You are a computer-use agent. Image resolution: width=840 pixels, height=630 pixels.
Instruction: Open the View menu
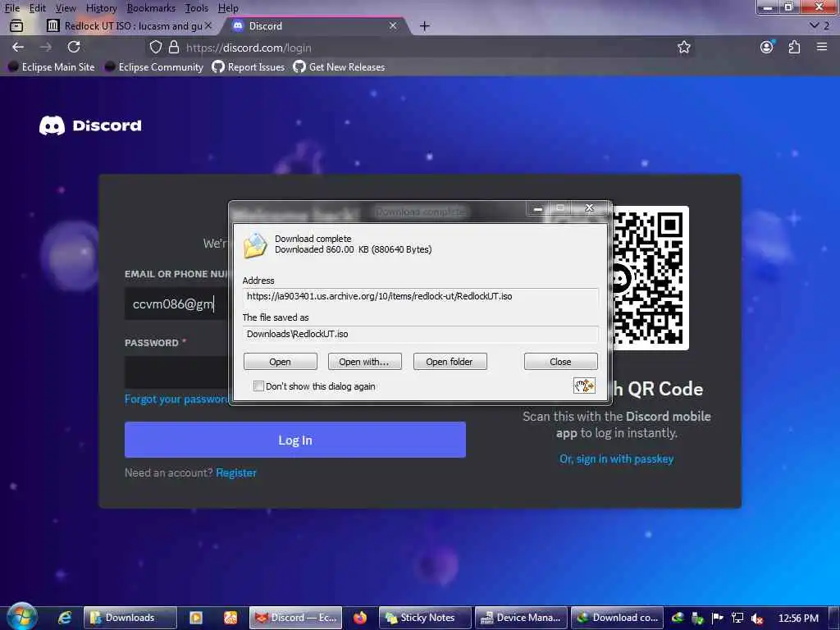click(x=66, y=8)
